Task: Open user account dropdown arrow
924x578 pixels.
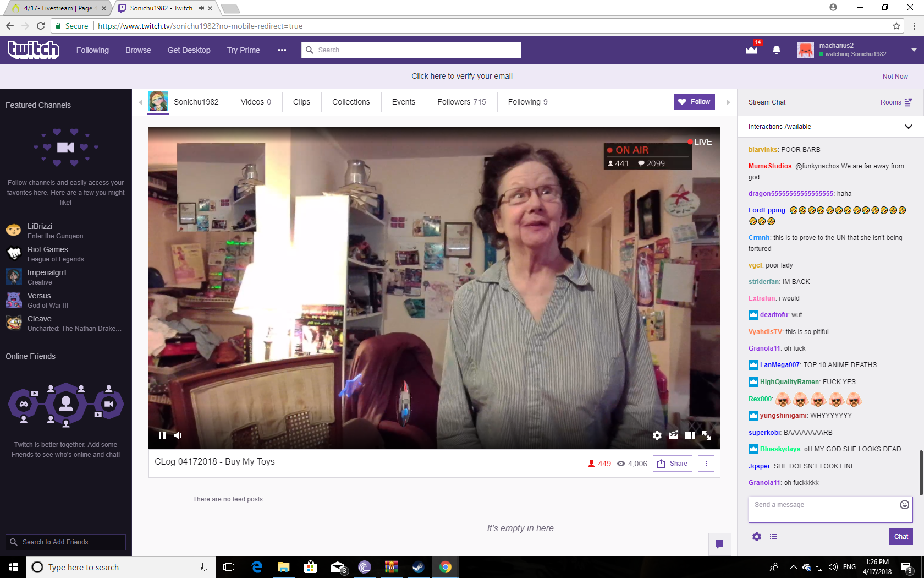Action: [x=914, y=50]
